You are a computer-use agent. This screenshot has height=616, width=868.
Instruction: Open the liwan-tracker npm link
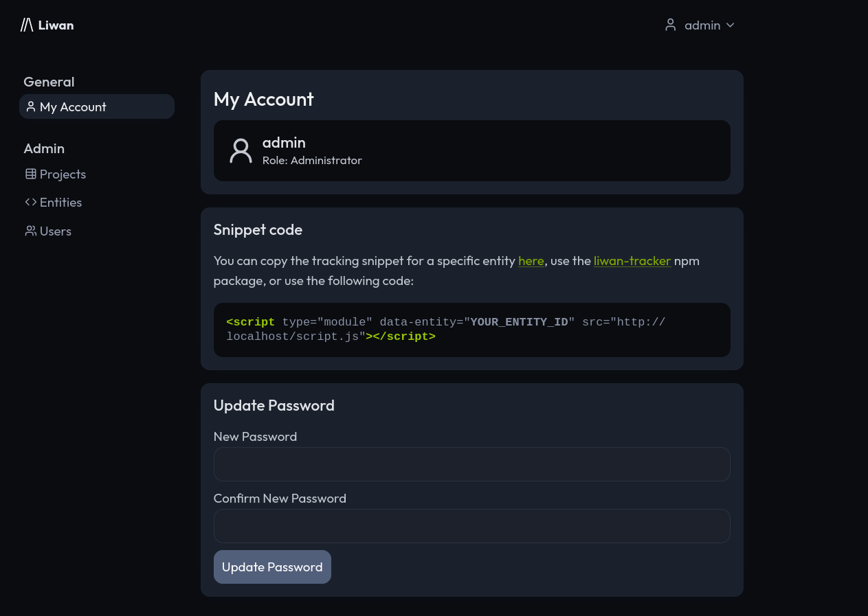(x=632, y=261)
